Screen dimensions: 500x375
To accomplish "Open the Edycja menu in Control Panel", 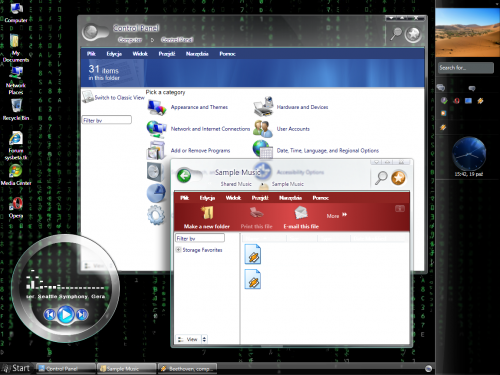I will (x=114, y=54).
